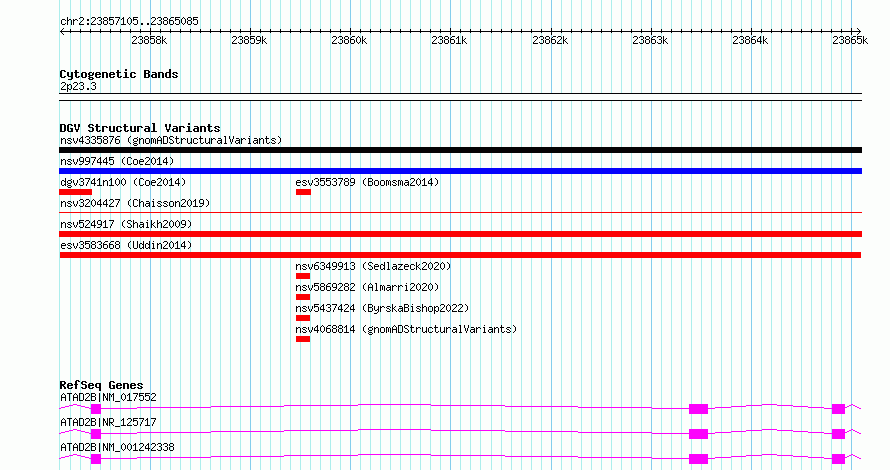Open nsv5869282 (Almarri2020) label
Image resolution: width=890 pixels, height=470 pixels.
(x=367, y=287)
